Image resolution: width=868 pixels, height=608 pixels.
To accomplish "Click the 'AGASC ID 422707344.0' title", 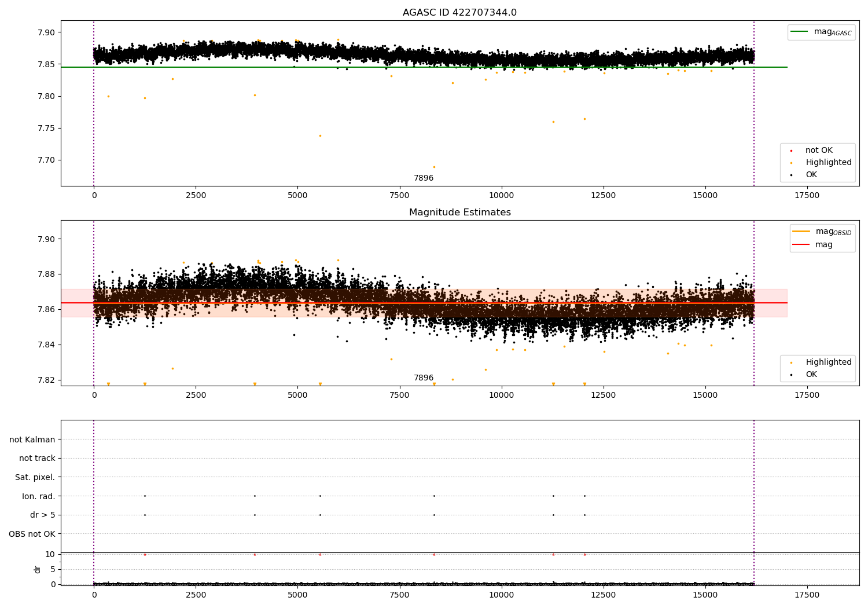I will 459,13.
